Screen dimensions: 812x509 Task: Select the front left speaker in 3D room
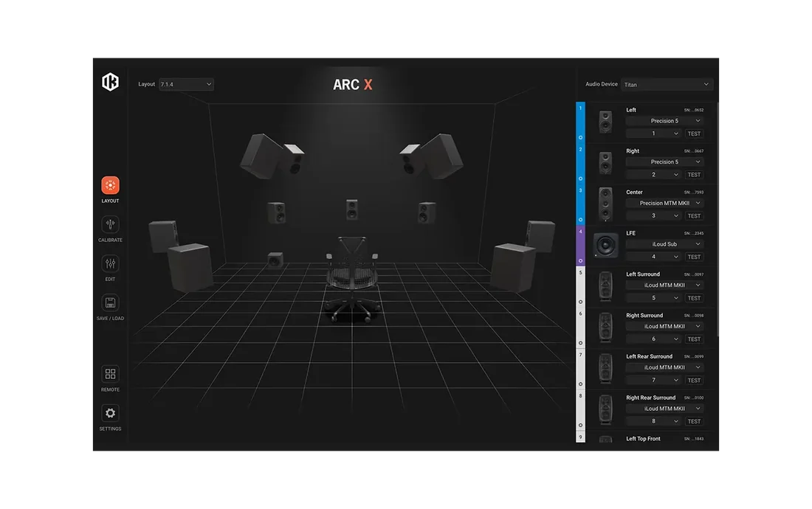coord(277,212)
